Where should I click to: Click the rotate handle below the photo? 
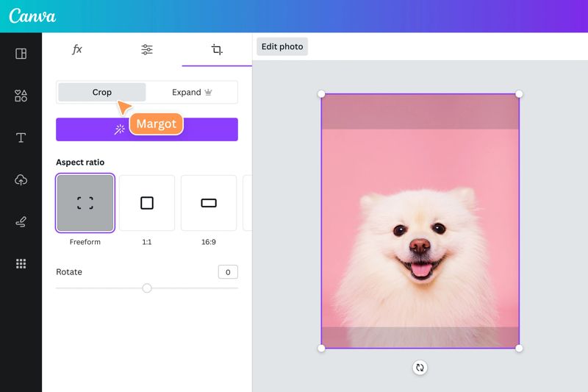420,367
